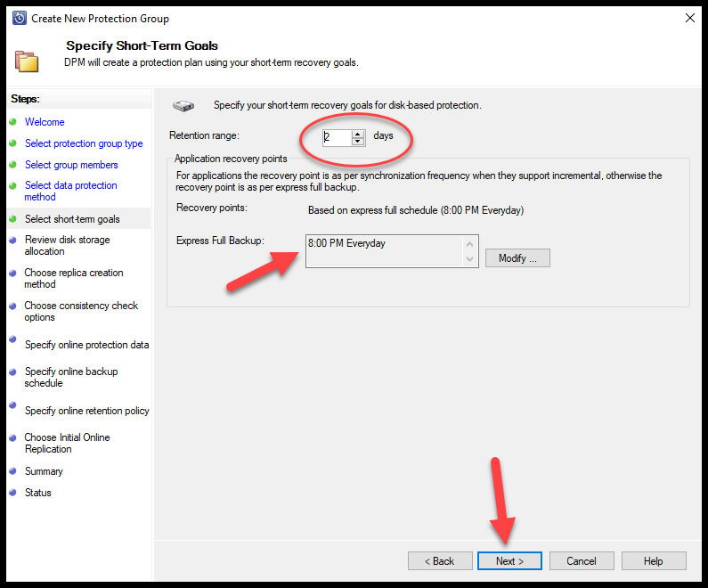Select Choose consistency check options step
This screenshot has height=588, width=708.
click(81, 311)
